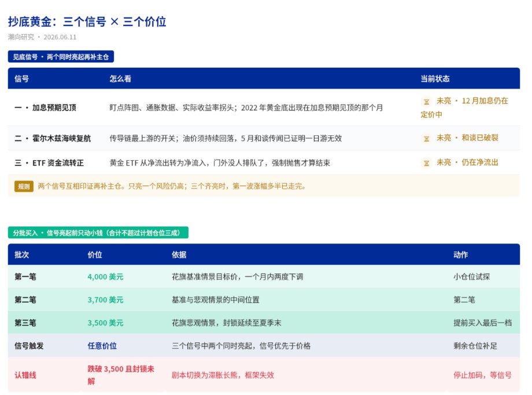The image size is (532, 395).
Task: Click the 当前状态 column header
Action: click(435, 79)
